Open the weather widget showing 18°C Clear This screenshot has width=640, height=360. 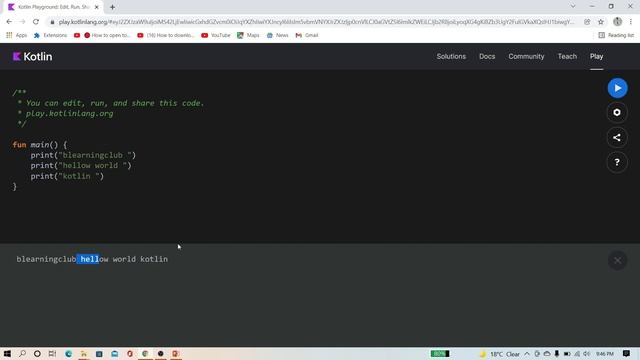500,354
